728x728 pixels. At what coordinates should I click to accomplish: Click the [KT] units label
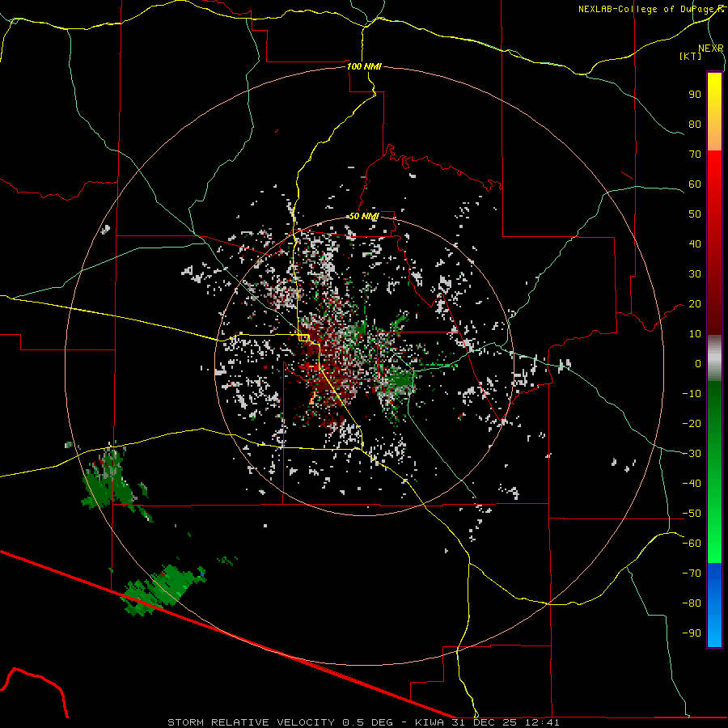click(691, 56)
